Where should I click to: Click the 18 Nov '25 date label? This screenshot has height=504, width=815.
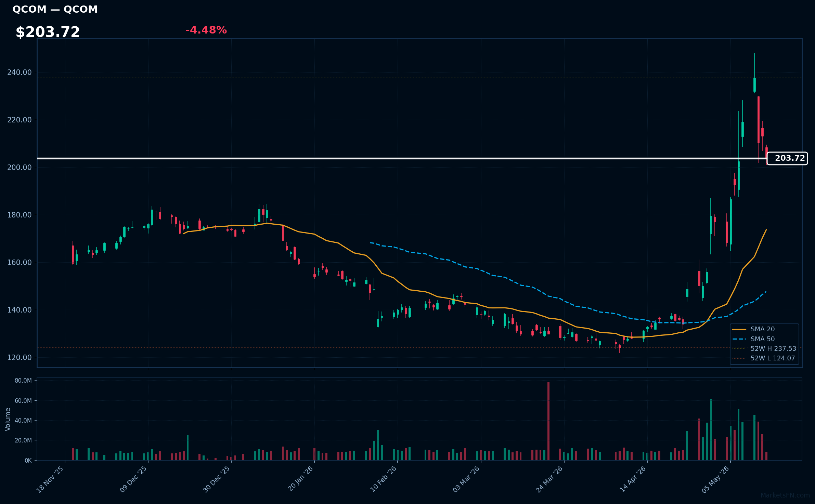pos(50,479)
